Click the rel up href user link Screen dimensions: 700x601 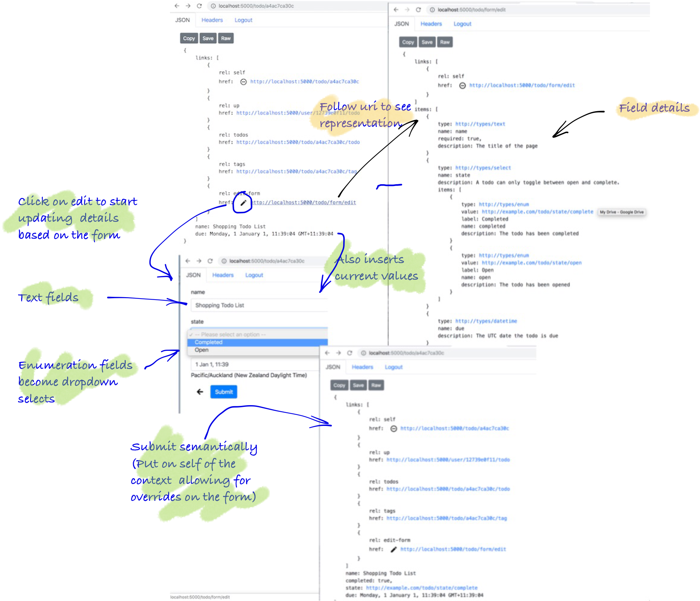[x=292, y=113]
